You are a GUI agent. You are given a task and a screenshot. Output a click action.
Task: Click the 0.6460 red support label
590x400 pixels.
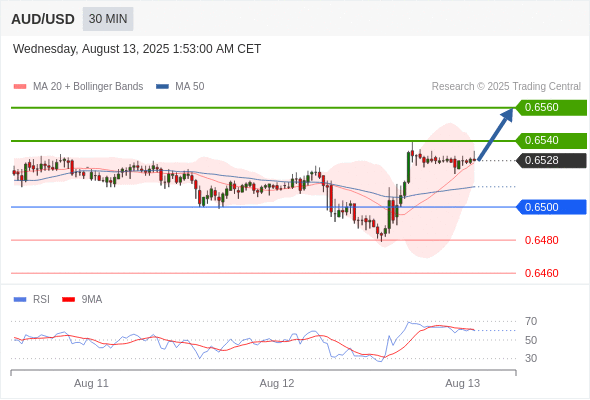(x=541, y=273)
